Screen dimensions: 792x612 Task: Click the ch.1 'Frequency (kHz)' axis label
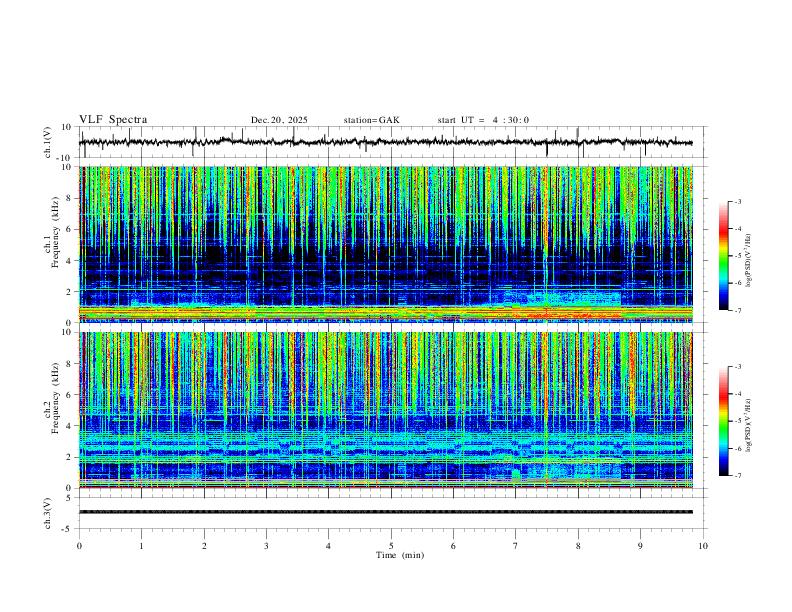pyautogui.click(x=55, y=232)
